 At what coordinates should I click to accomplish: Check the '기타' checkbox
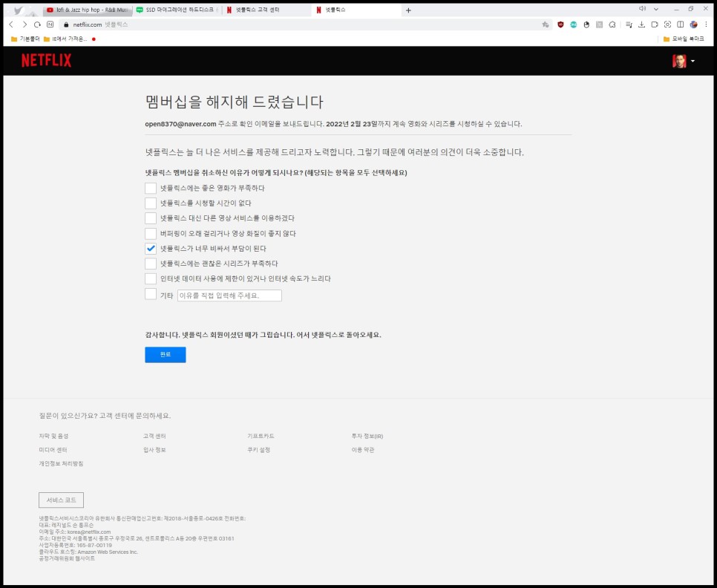coord(151,293)
